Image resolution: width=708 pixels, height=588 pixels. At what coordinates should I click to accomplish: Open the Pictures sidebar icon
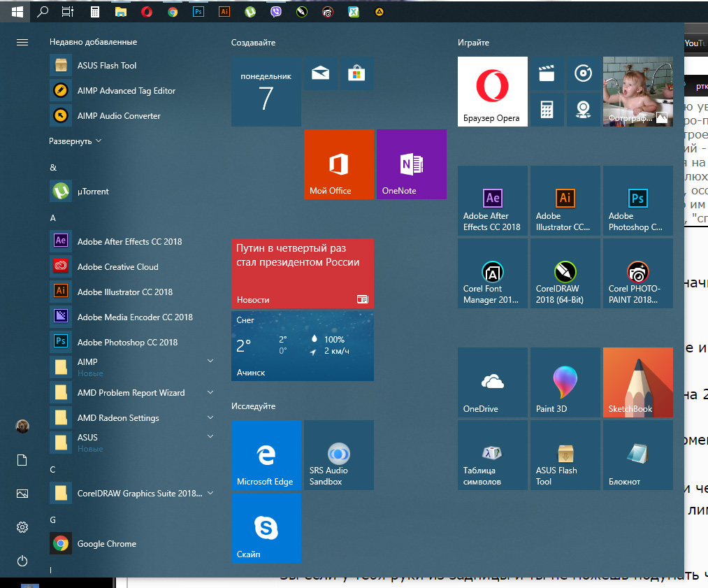[22, 494]
